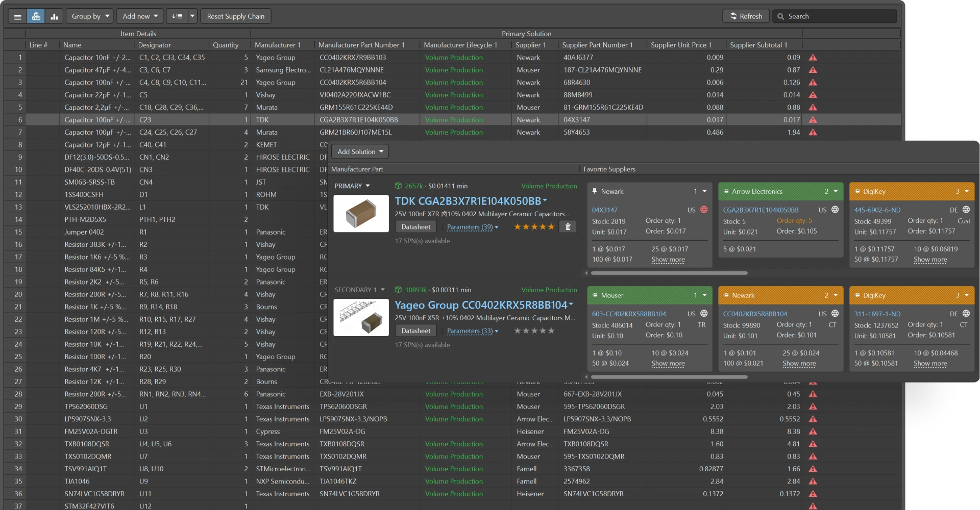Click the primary suppliers horizontal scrollbar
The height and width of the screenshot is (510, 980).
(x=669, y=273)
